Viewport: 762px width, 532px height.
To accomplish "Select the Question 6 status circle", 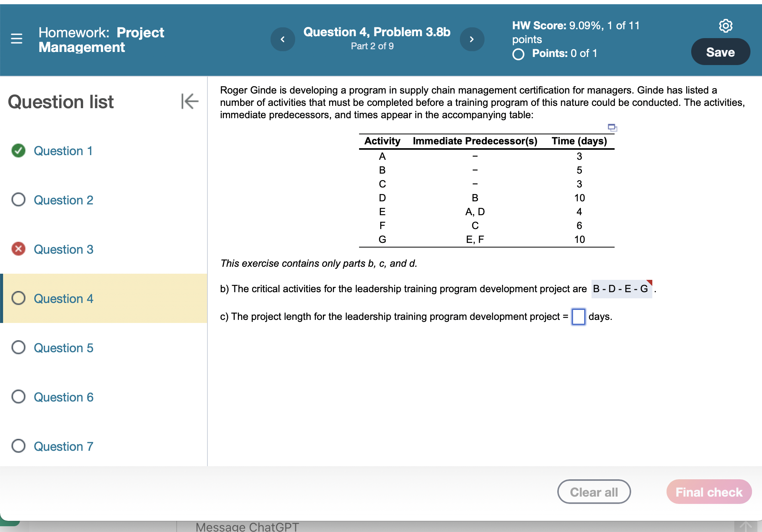I will click(x=18, y=397).
